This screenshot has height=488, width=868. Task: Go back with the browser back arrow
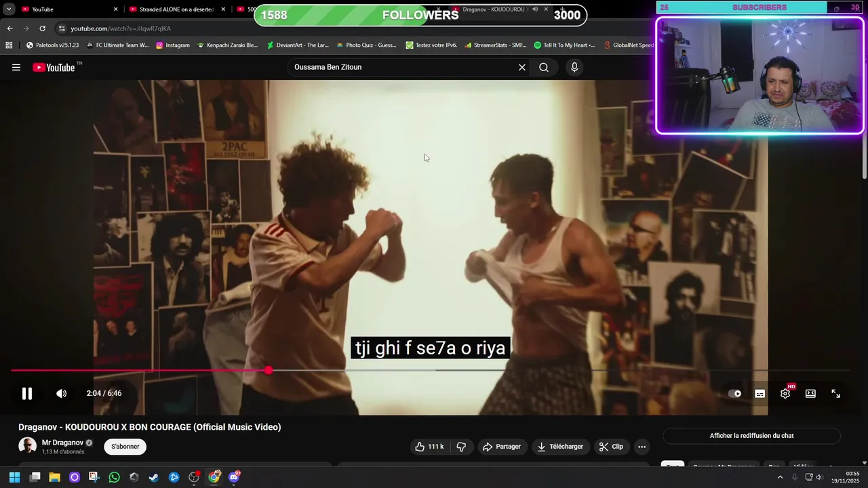(9, 28)
